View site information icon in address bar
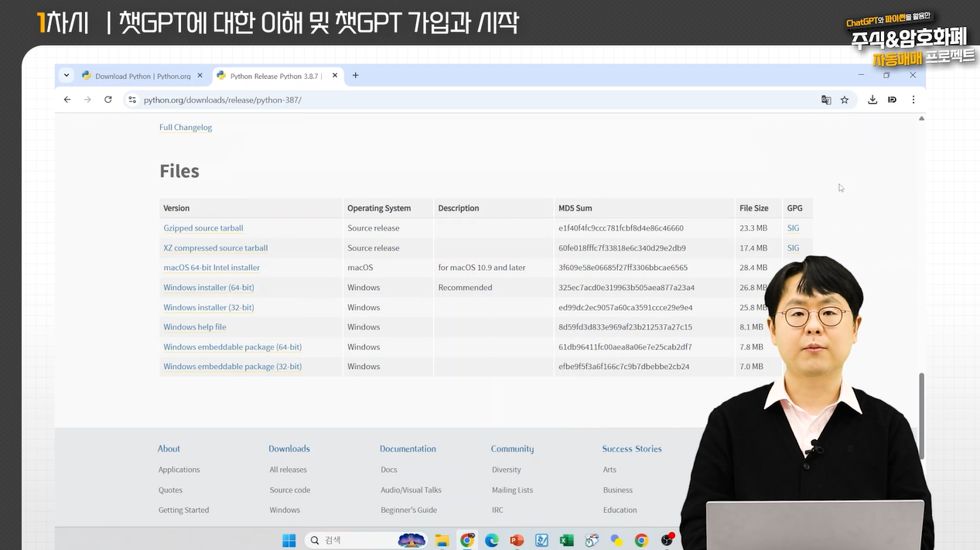This screenshot has width=980, height=550. point(132,100)
